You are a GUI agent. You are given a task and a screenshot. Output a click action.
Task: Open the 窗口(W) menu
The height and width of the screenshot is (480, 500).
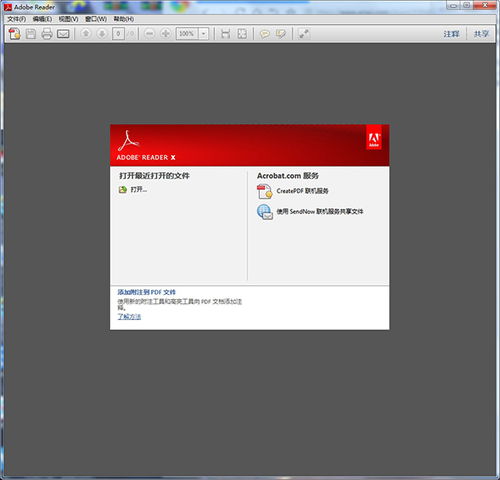pyautogui.click(x=96, y=19)
